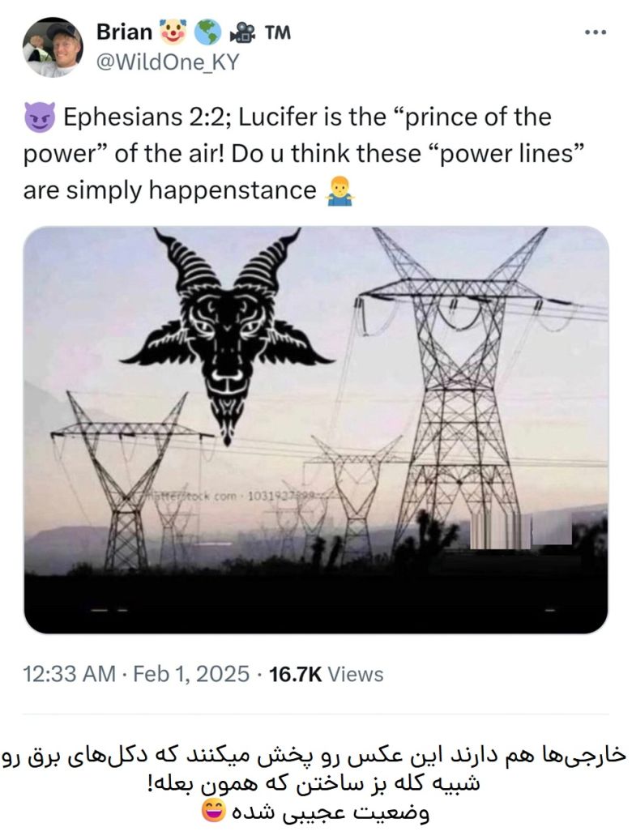The height and width of the screenshot is (840, 632).
Task: Open the three-dot more options menu
Action: pos(595,32)
